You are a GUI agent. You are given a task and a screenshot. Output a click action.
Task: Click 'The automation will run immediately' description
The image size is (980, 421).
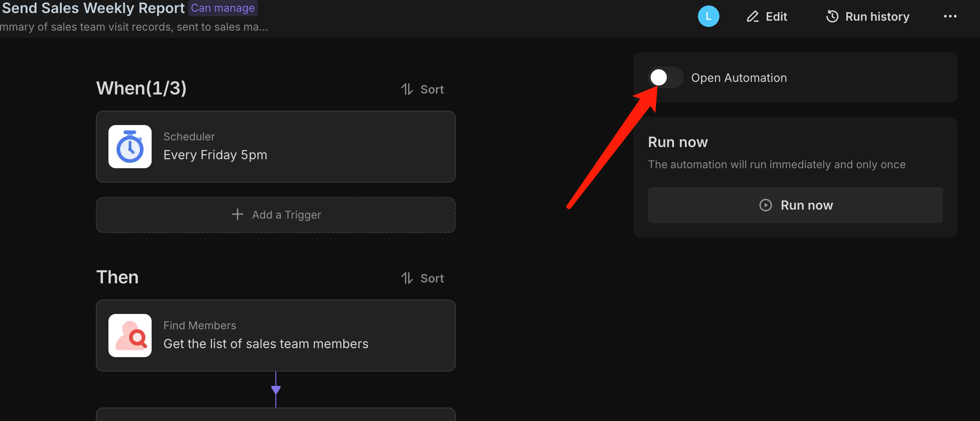pyautogui.click(x=777, y=165)
